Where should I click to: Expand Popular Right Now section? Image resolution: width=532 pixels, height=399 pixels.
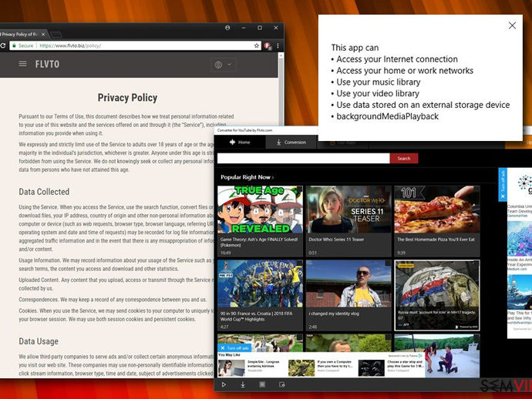point(247,177)
